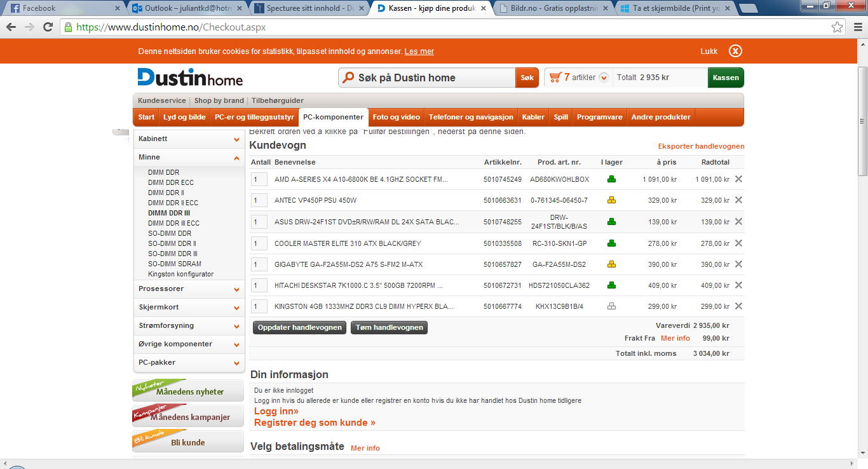Open Månedens kampanjer banner

188,416
